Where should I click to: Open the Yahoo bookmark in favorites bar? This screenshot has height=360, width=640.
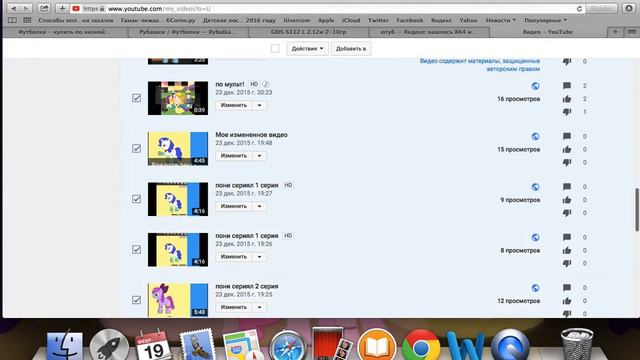tap(468, 20)
